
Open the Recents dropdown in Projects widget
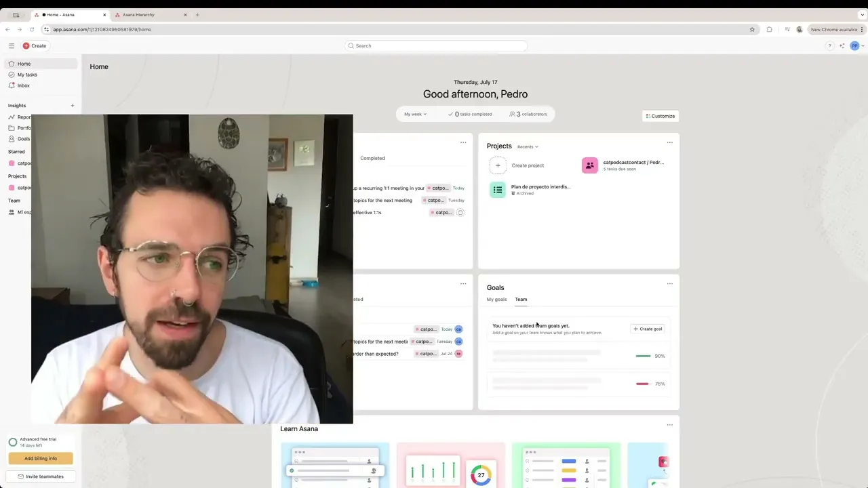tap(527, 146)
